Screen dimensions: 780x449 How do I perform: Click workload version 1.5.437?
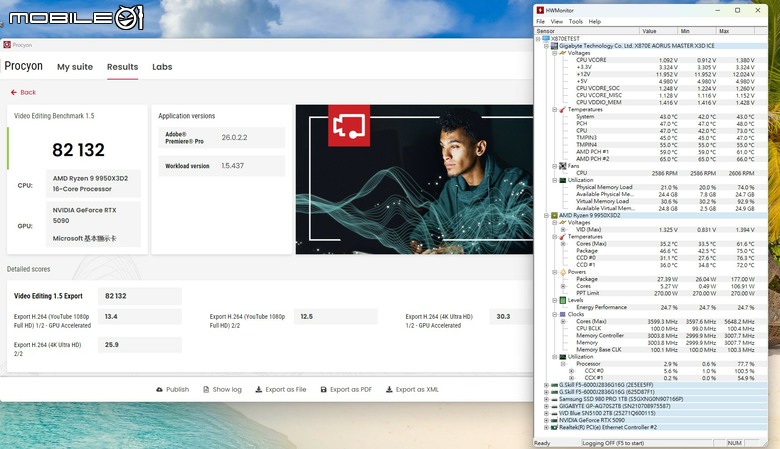[x=232, y=166]
